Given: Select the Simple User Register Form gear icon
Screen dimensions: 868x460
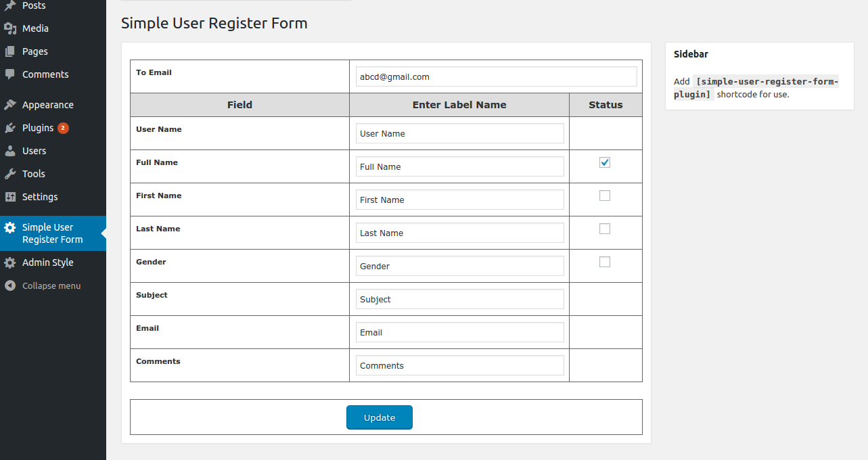Looking at the screenshot, I should coord(11,227).
